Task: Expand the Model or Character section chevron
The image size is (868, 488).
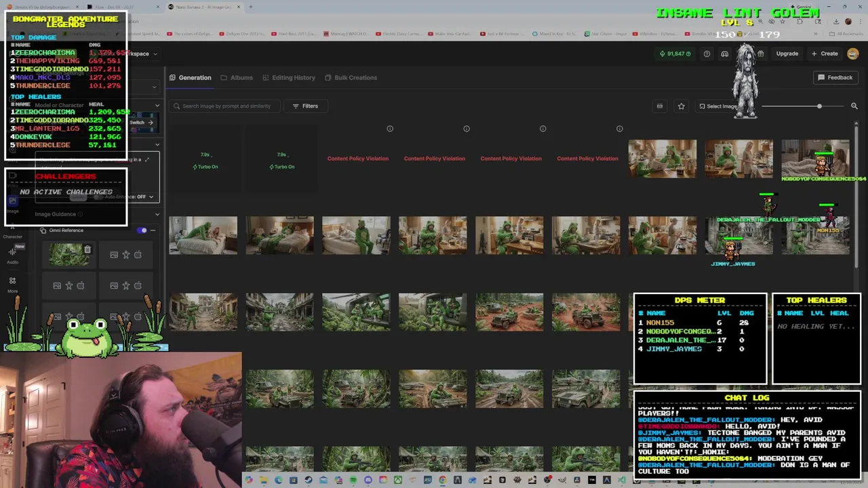Action: click(x=157, y=105)
